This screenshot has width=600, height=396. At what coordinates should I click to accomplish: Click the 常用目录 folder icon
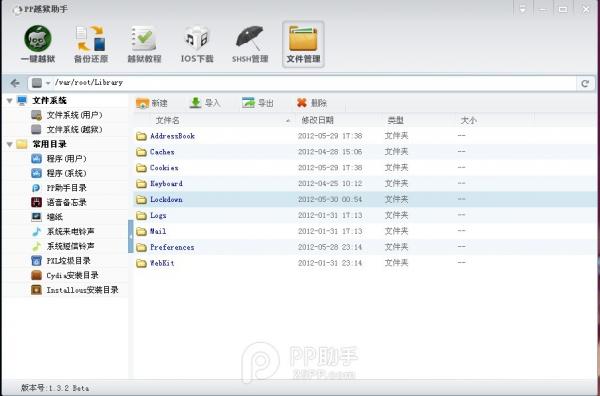click(x=22, y=145)
